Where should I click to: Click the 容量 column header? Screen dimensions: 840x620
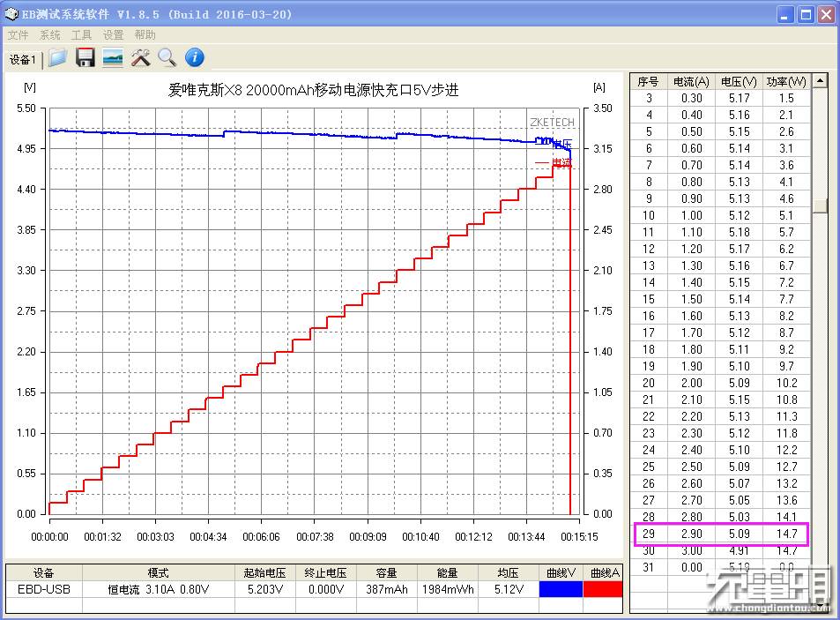click(387, 573)
